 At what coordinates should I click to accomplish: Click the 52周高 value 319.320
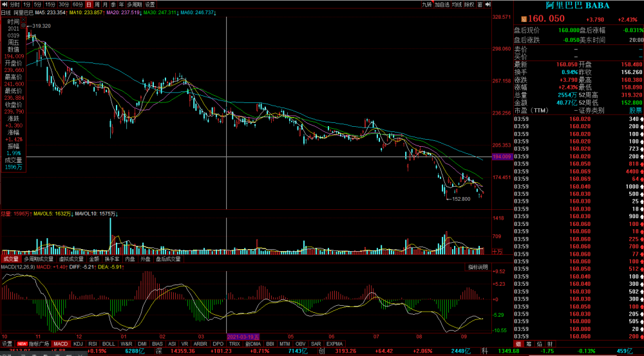pyautogui.click(x=632, y=95)
